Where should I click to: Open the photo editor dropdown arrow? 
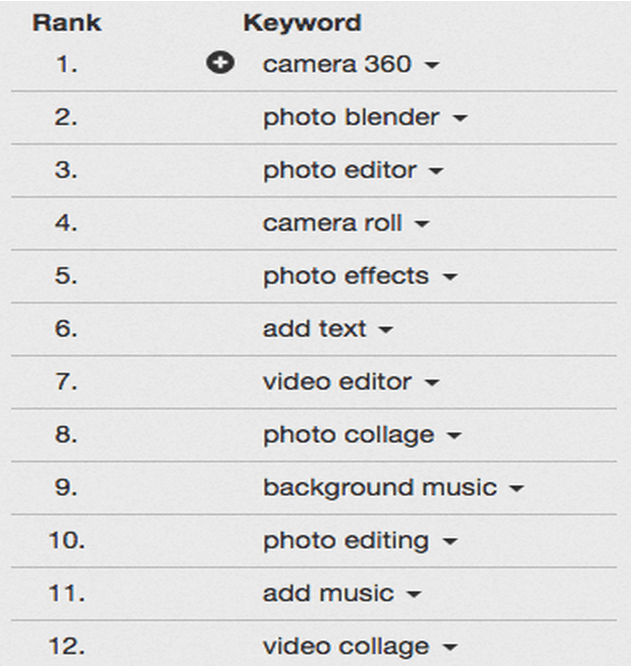point(436,173)
